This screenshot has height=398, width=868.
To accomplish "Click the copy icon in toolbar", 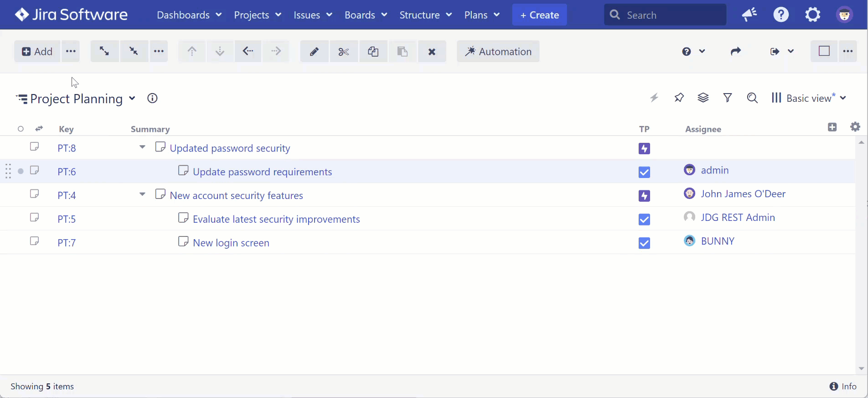I will [x=373, y=52].
